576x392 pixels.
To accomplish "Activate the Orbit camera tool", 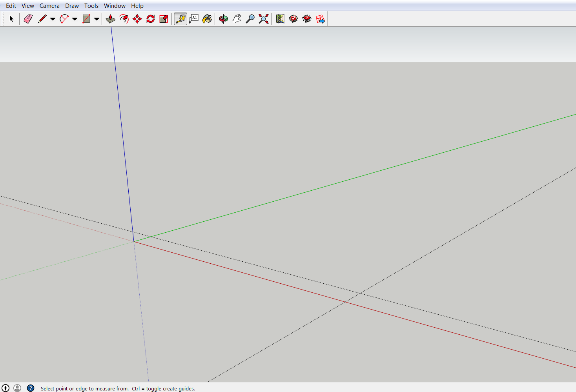I will 223,19.
